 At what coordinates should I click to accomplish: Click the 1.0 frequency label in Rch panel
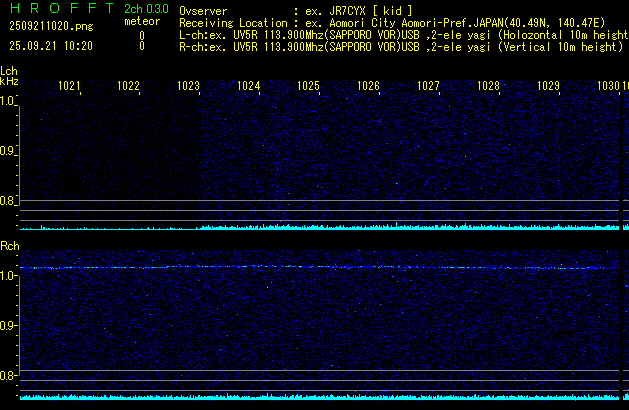click(9, 274)
